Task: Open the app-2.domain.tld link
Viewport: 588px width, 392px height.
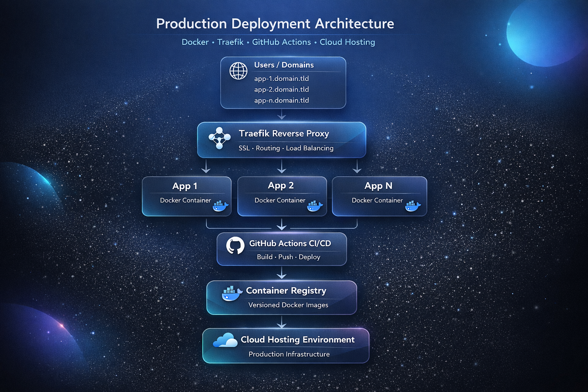Action: 281,89
